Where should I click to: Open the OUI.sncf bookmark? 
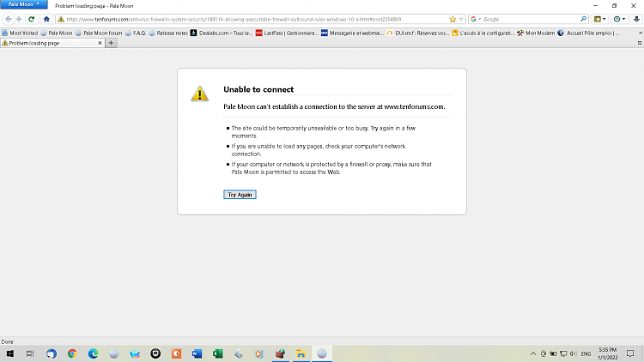pos(417,33)
